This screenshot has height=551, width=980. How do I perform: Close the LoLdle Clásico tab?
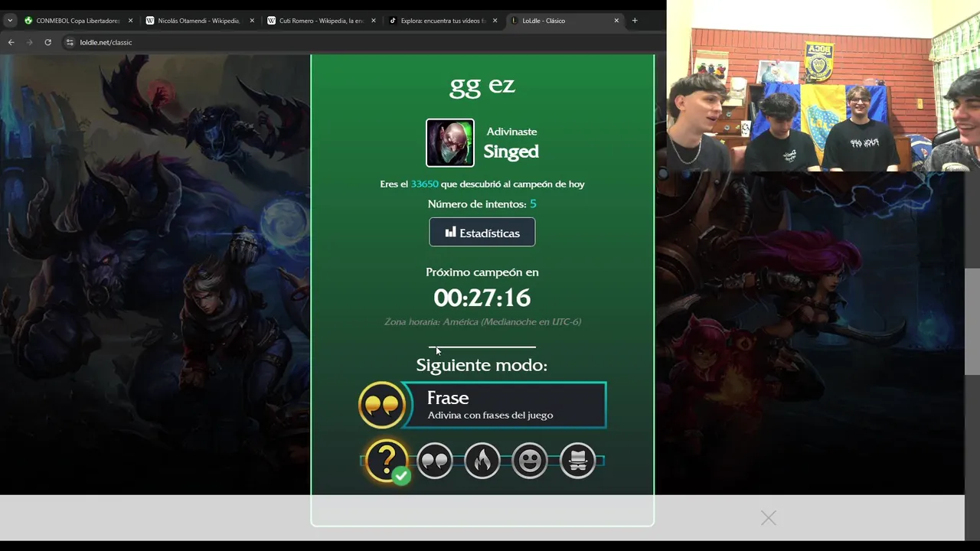616,21
